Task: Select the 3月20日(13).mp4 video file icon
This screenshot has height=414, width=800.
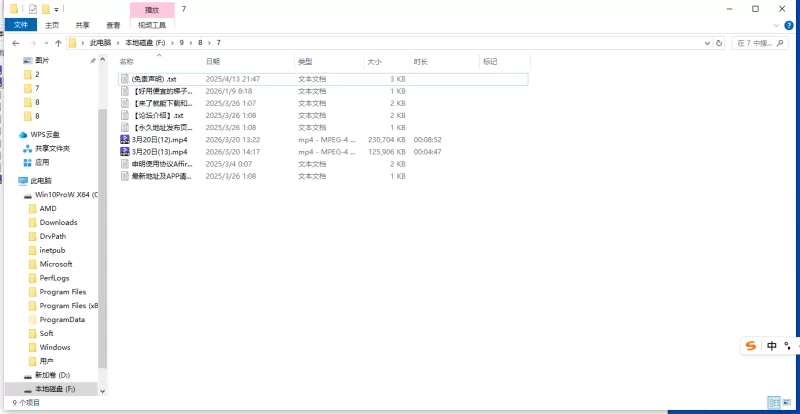Action: coord(124,152)
